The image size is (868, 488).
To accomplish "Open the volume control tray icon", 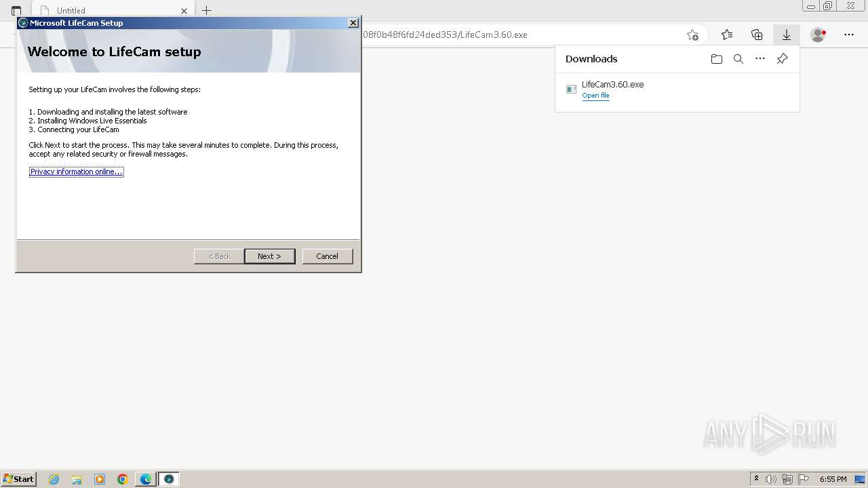I will click(x=771, y=479).
